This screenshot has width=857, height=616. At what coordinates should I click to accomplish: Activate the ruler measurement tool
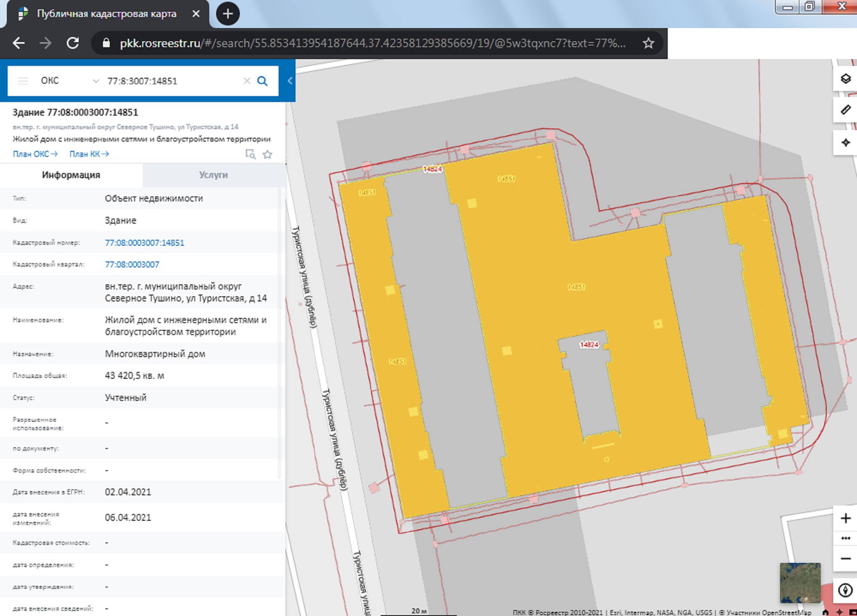845,110
